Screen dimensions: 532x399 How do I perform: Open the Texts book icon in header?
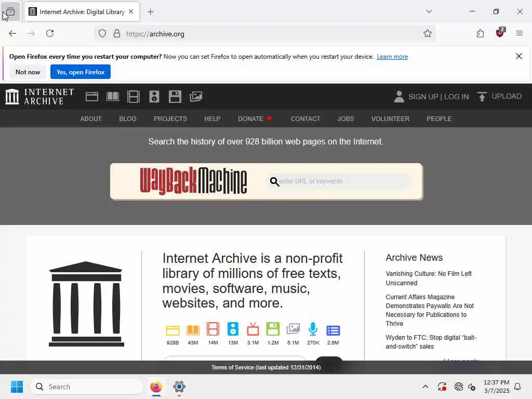113,97
